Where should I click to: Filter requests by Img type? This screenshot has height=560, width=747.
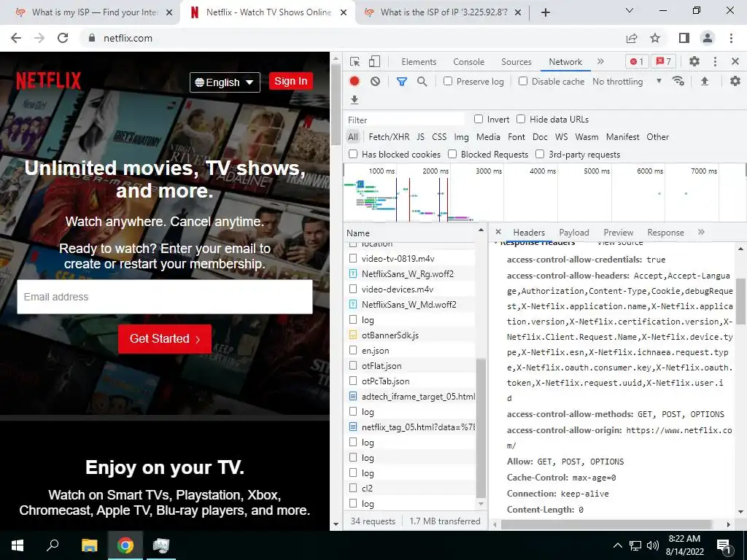click(x=461, y=136)
